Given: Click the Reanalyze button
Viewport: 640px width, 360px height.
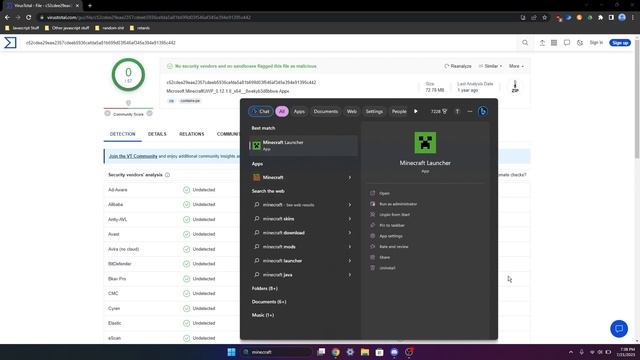Looking at the screenshot, I should [x=458, y=66].
